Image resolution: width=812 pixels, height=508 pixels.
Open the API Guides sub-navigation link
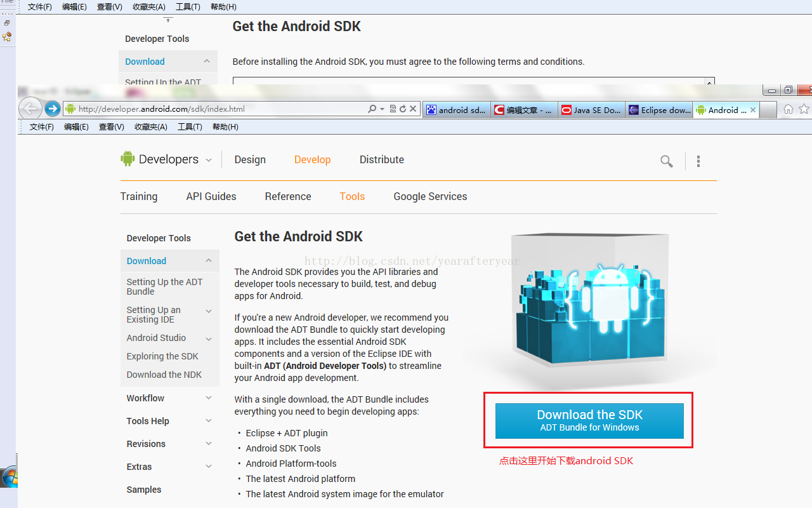click(x=211, y=197)
